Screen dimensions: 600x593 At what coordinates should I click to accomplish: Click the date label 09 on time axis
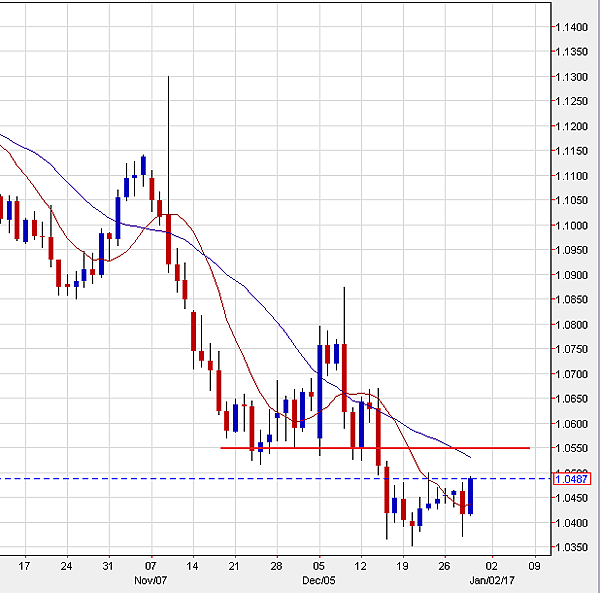(535, 566)
